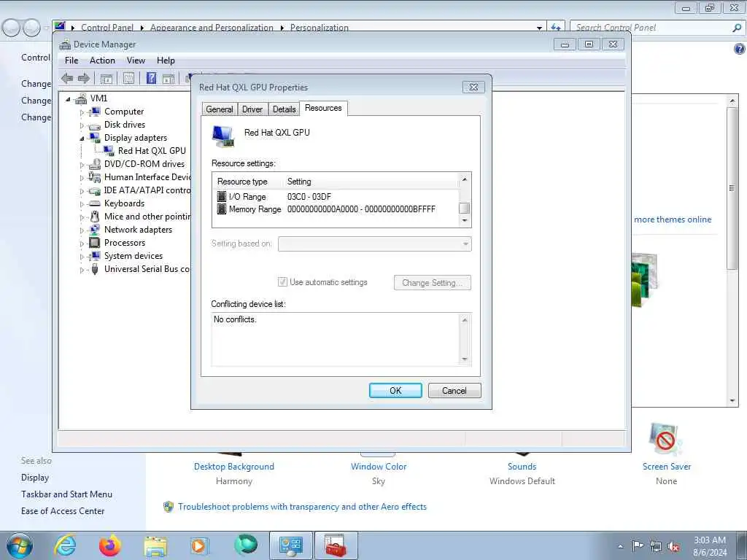The height and width of the screenshot is (560, 747).
Task: Open the View menu in Device Manager
Action: 136,61
